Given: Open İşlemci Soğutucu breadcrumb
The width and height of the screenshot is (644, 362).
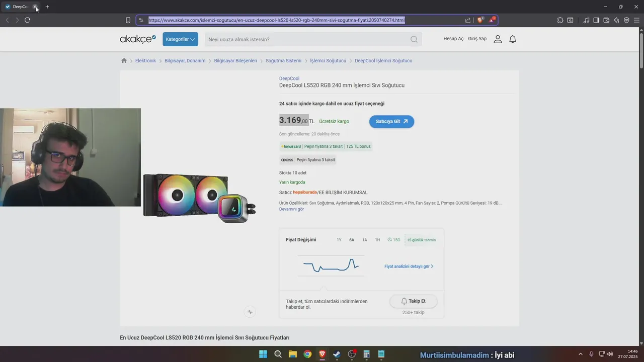Looking at the screenshot, I should [x=328, y=61].
